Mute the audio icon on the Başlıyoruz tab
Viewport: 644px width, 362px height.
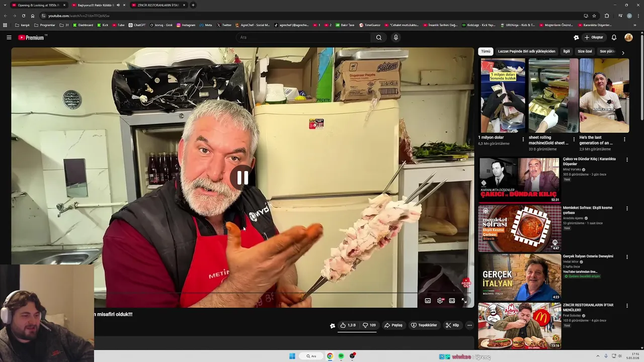[x=118, y=5]
